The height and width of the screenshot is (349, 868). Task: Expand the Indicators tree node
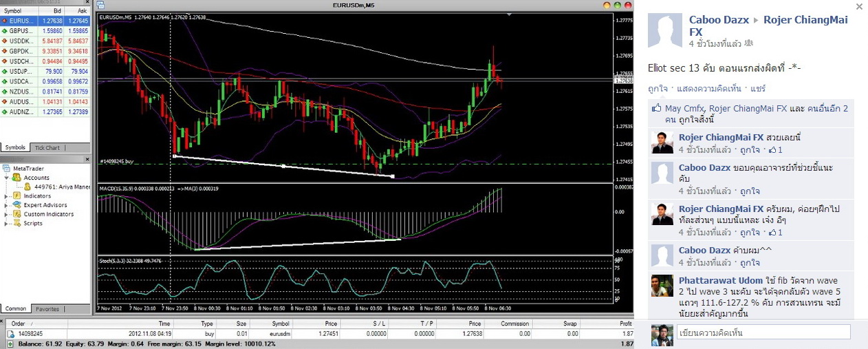7,196
